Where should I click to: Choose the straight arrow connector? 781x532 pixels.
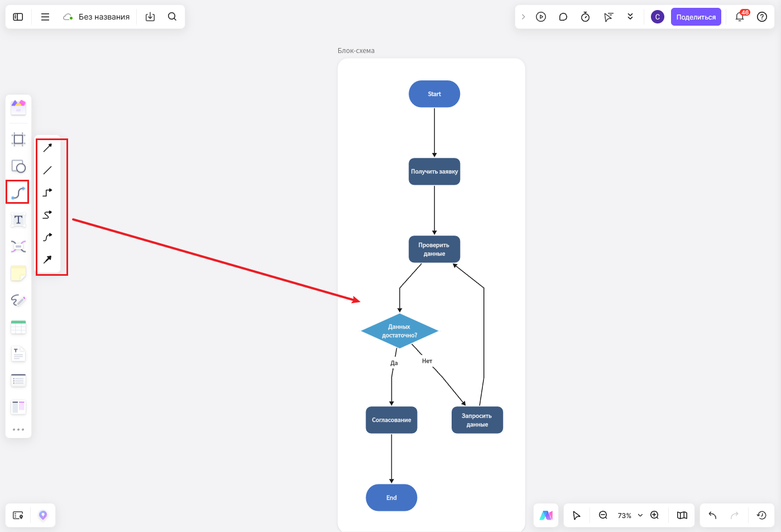[47, 148]
